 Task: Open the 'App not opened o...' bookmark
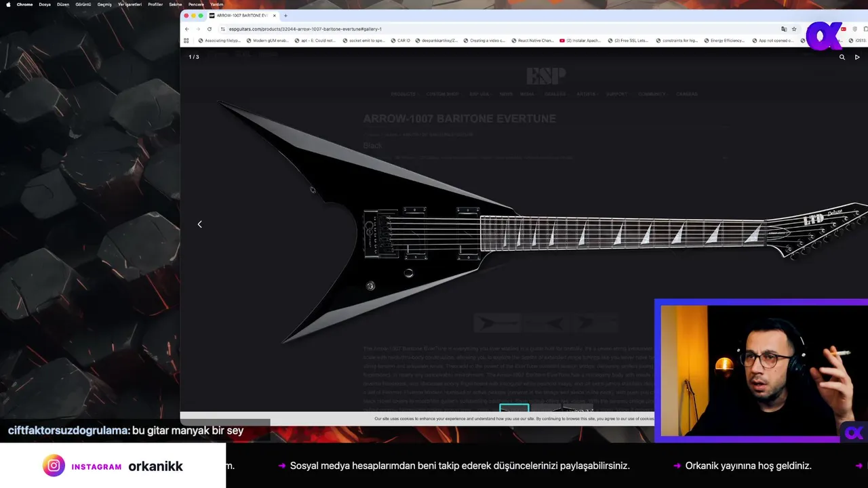[x=772, y=41]
